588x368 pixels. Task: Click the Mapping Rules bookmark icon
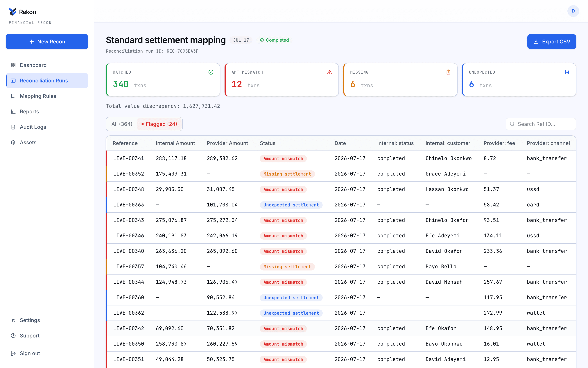coord(13,96)
